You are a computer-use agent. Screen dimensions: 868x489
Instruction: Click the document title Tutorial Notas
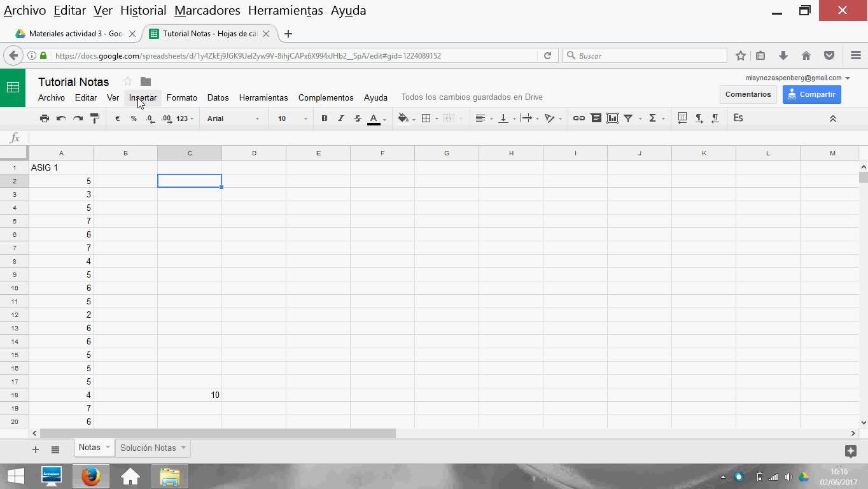(74, 81)
